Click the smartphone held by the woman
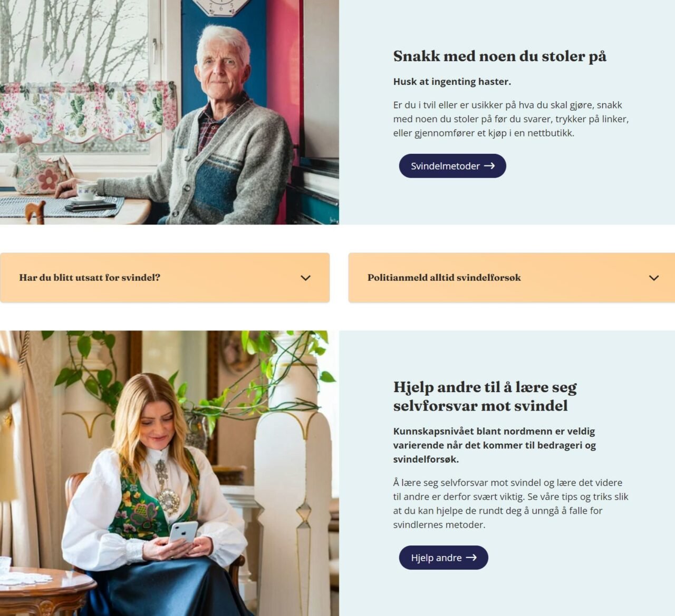Viewport: 675px width, 616px height. tap(183, 532)
